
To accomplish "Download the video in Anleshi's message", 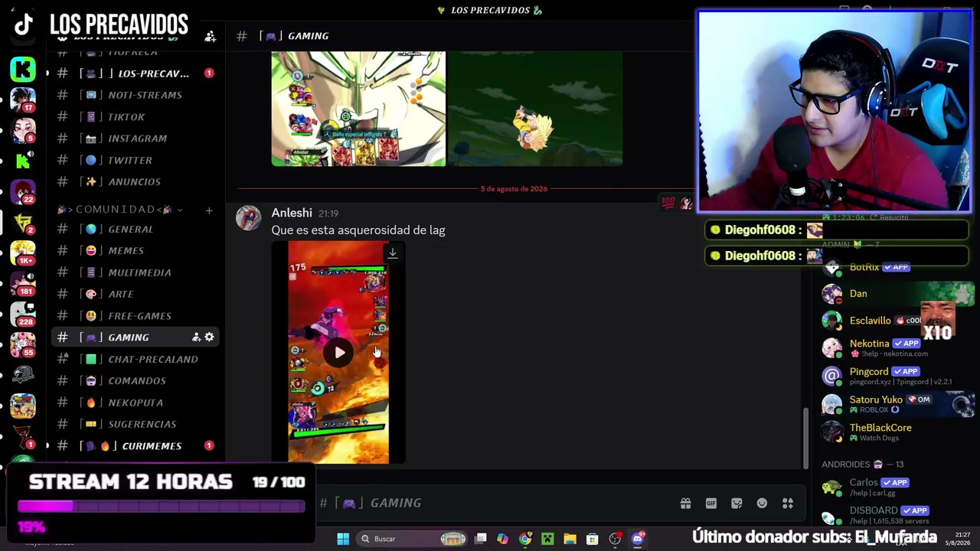I will [393, 253].
